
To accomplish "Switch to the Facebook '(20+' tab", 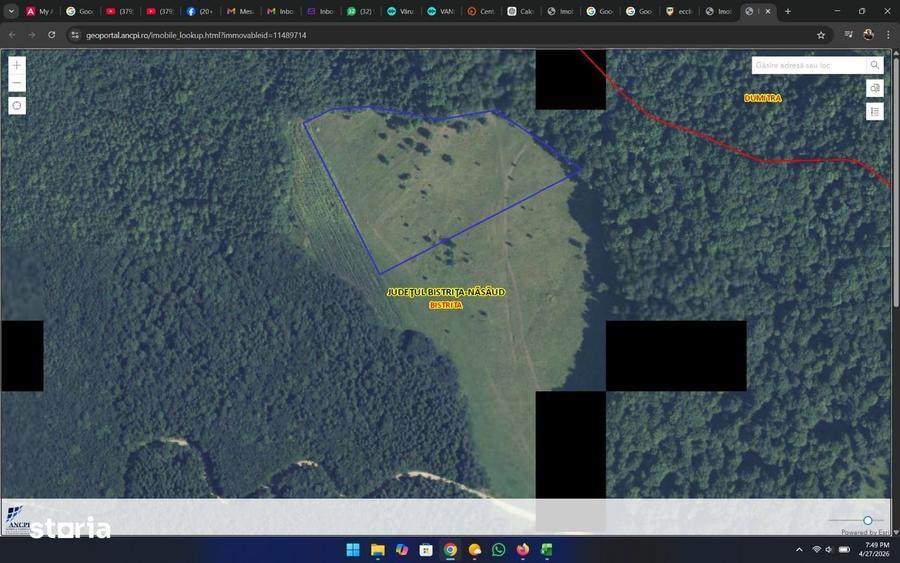I will pyautogui.click(x=200, y=11).
